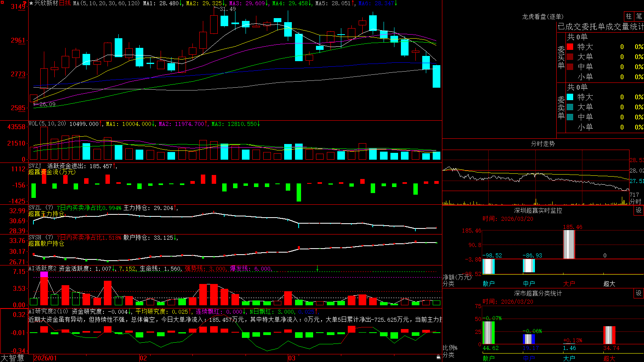Screen dimensions: 644x362
Task: Click the red question mark icon
Action: coord(25,3)
